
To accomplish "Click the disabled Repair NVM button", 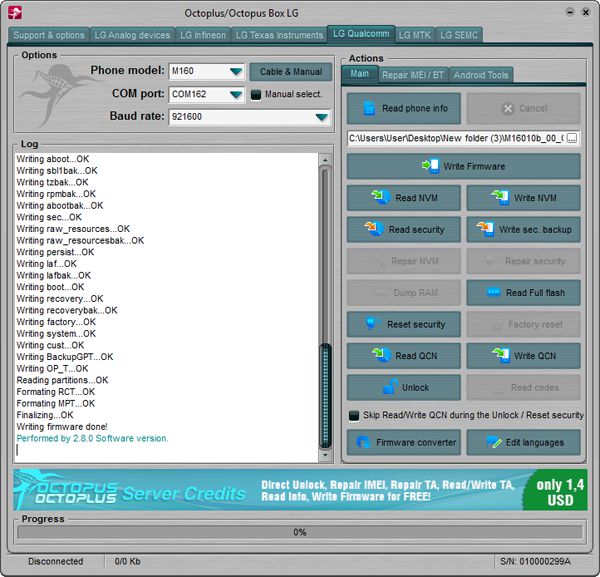I will [x=403, y=261].
